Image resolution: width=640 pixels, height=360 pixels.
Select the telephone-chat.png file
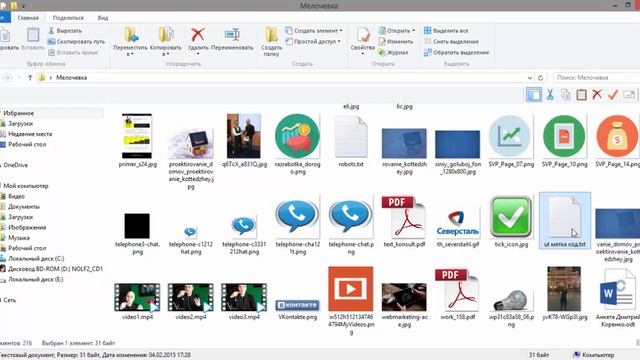tap(351, 225)
